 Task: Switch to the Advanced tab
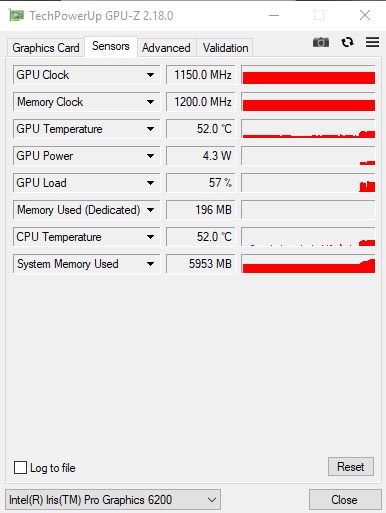tap(166, 48)
